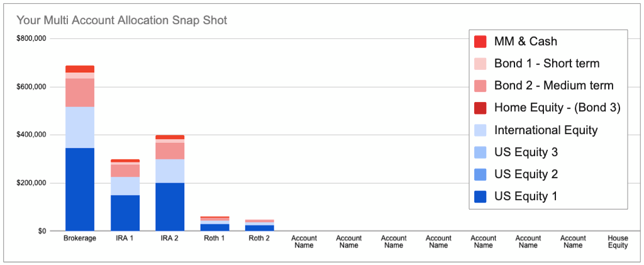Click the International Equity segment of Brokerage bar
Image resolution: width=644 pixels, height=265 pixels.
(80, 127)
